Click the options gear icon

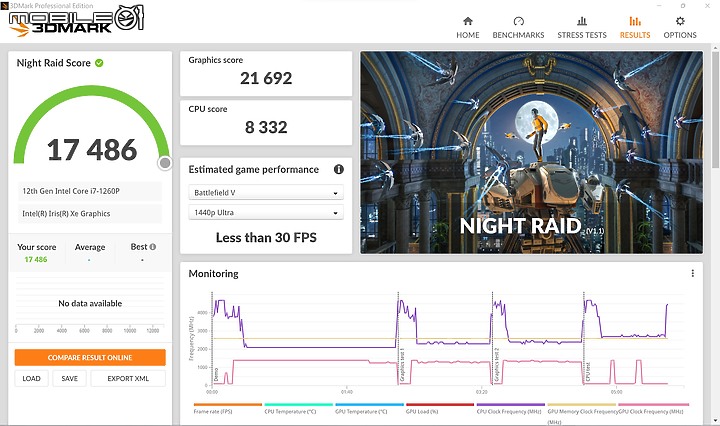[x=680, y=21]
